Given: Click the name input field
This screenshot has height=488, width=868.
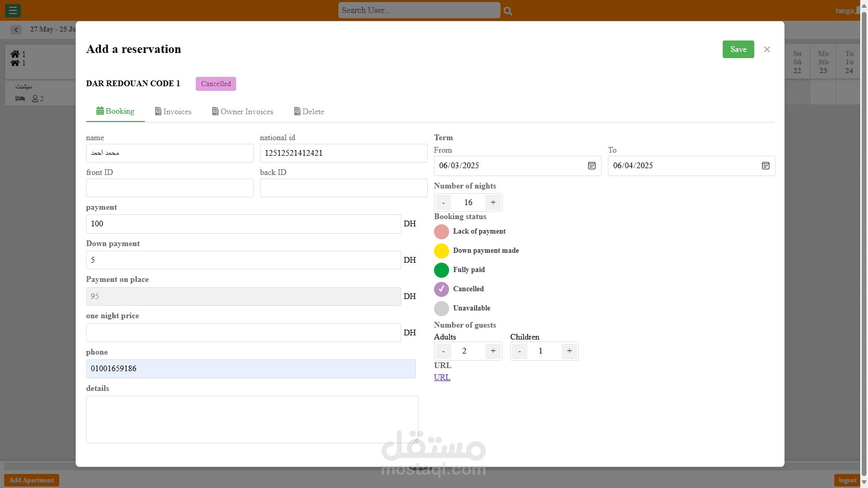Looking at the screenshot, I should coord(170,153).
